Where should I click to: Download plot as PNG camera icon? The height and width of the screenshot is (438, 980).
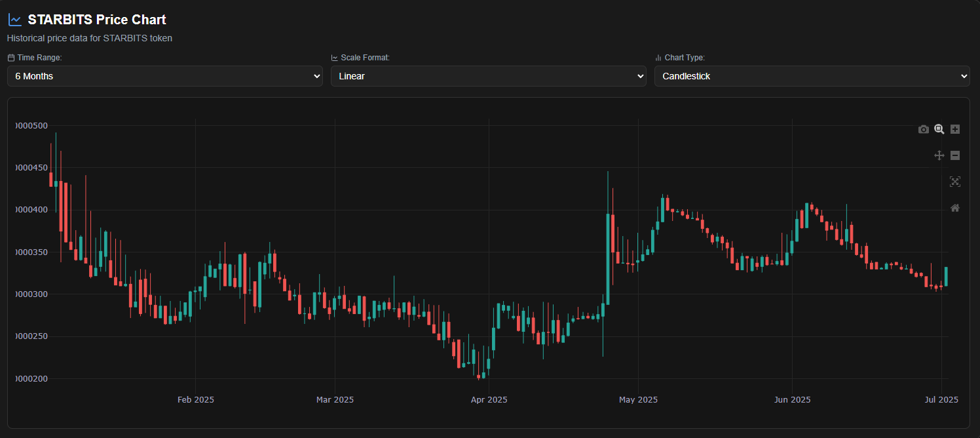(924, 129)
